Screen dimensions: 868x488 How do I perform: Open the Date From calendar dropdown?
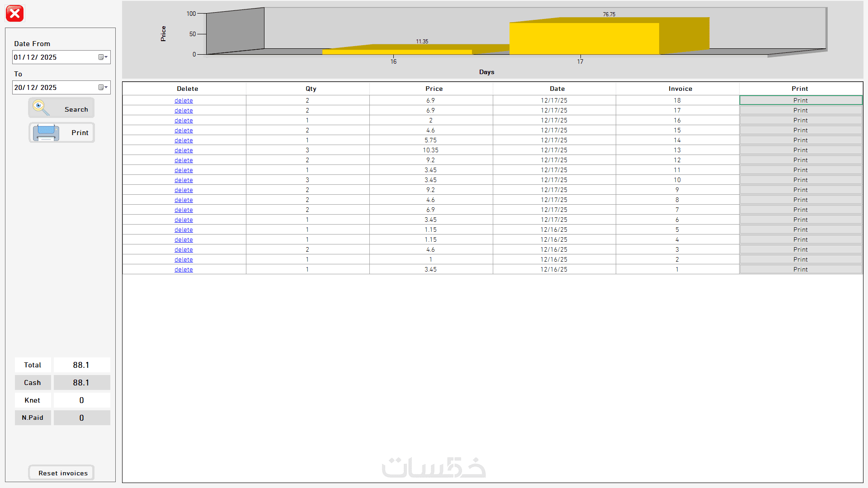[x=103, y=57]
